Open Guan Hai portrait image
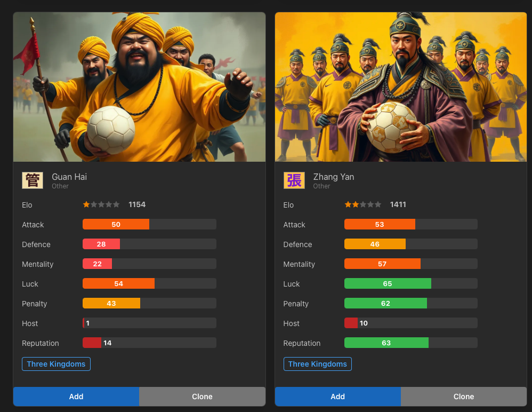532x412 pixels. click(140, 87)
